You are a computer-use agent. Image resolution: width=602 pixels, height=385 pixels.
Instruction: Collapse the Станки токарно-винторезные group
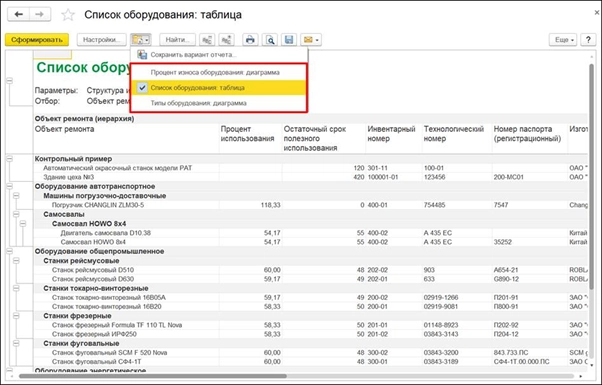16,288
